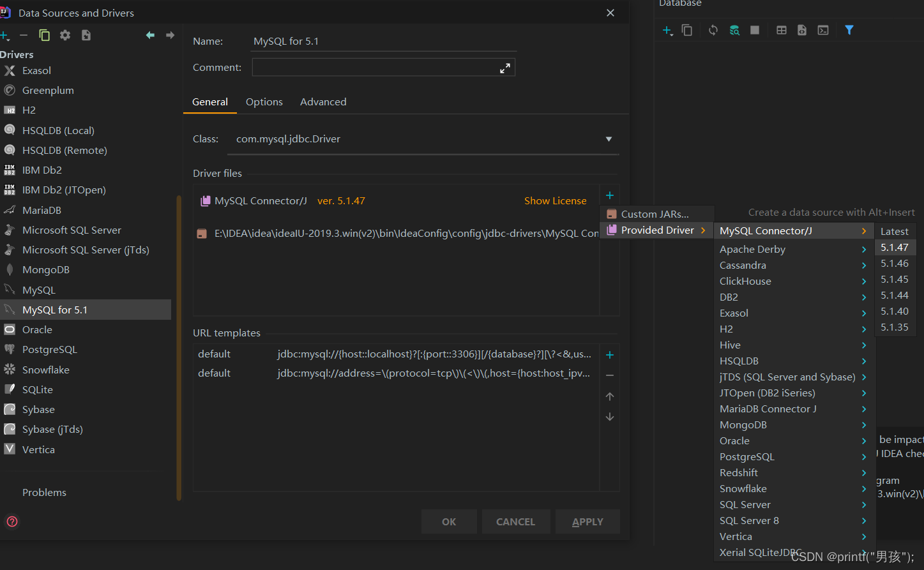Viewport: 924px width, 570px height.
Task: Click the duplicate driver icon in dialog toolbar
Action: pyautogui.click(x=45, y=35)
